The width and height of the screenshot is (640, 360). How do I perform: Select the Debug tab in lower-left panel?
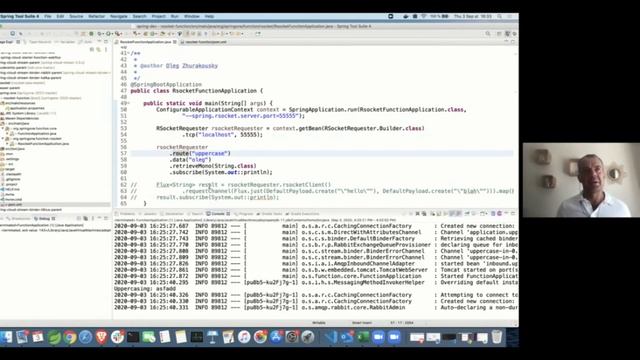click(44, 219)
